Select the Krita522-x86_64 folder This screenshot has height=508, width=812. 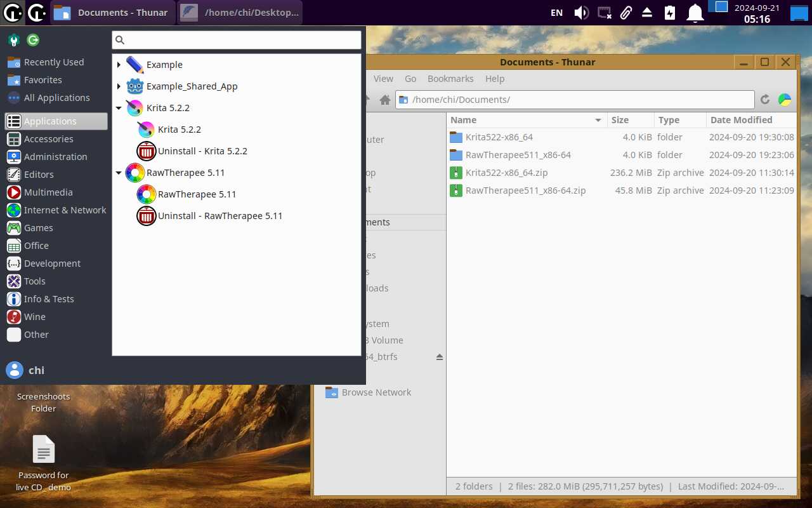click(499, 137)
